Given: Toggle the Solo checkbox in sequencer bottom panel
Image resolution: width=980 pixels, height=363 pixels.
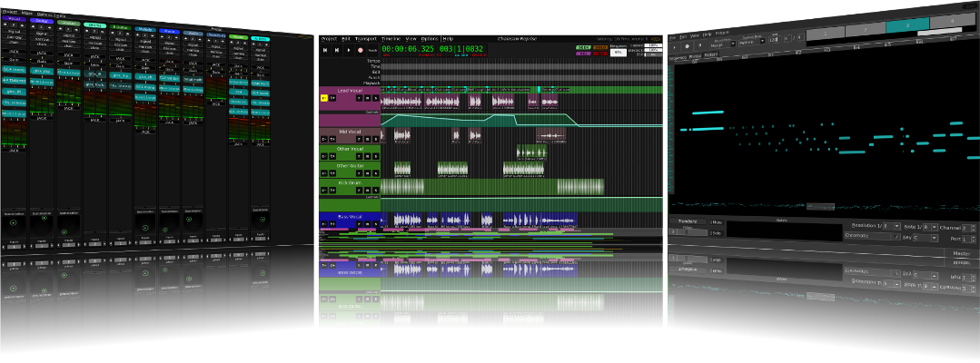Looking at the screenshot, I should (717, 233).
